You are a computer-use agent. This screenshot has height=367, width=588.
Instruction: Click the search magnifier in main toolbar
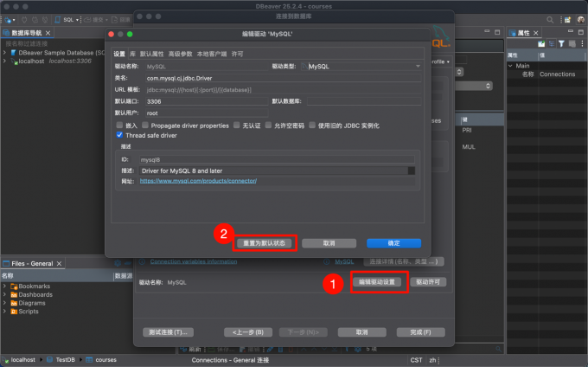point(550,20)
